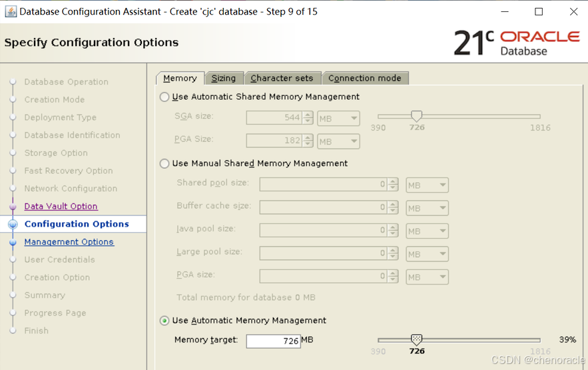Viewport: 588px width, 370px height.
Task: Select Configuration Options in step list
Action: 77,224
